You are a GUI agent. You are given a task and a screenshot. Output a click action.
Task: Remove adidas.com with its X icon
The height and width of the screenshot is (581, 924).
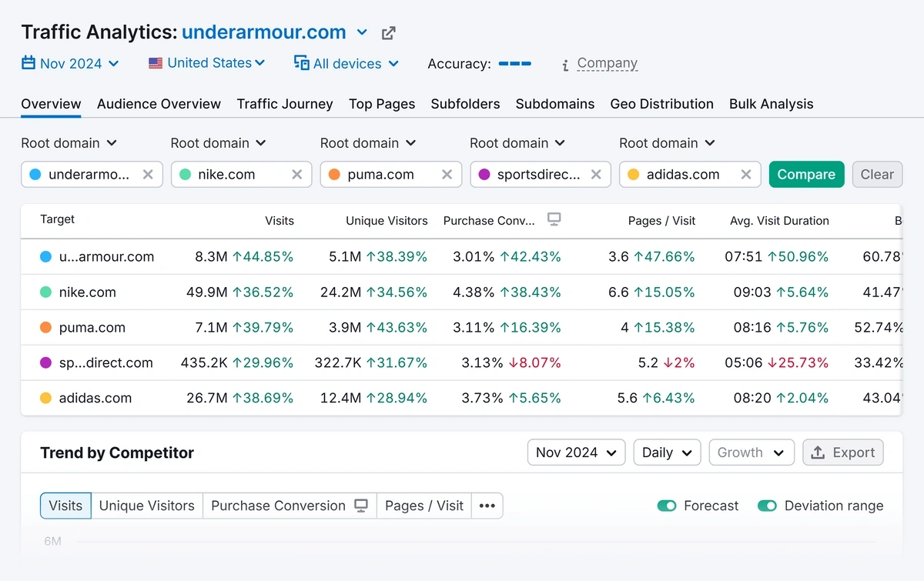tap(745, 175)
